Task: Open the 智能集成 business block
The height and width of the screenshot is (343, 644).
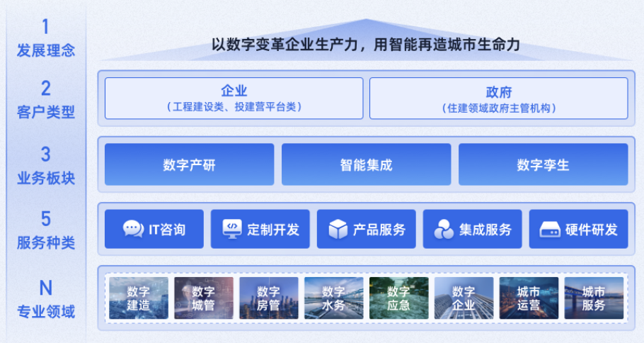Action: [x=366, y=164]
